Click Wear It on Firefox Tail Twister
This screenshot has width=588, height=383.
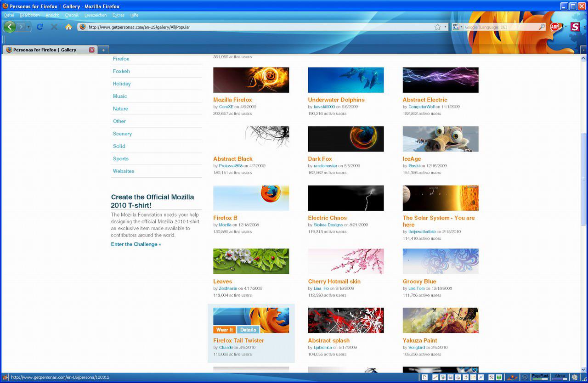[x=225, y=329]
